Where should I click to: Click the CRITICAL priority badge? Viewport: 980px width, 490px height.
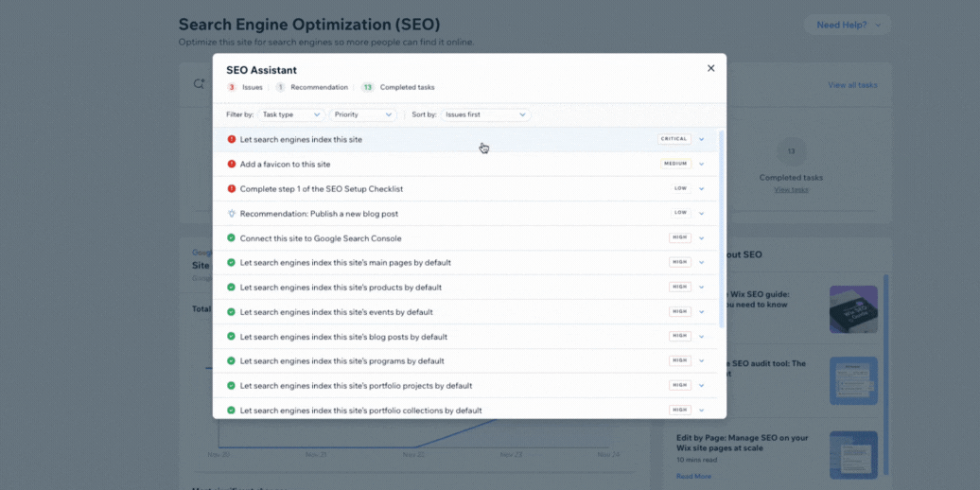tap(674, 139)
